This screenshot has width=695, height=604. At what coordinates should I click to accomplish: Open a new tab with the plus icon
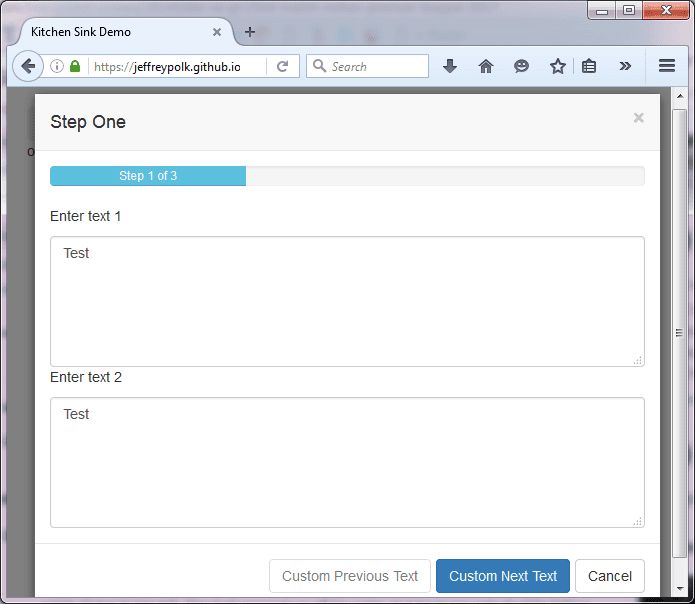tap(250, 32)
